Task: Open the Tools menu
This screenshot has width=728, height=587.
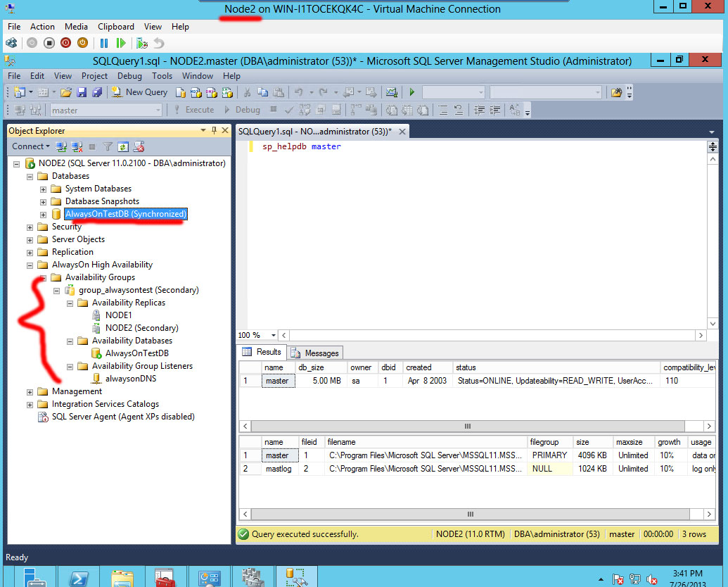Action: [x=162, y=75]
